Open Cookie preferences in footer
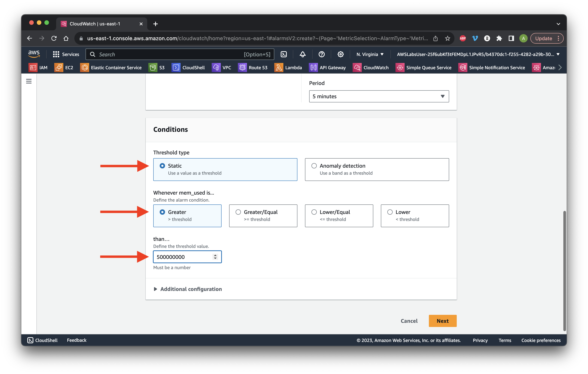 pyautogui.click(x=541, y=340)
